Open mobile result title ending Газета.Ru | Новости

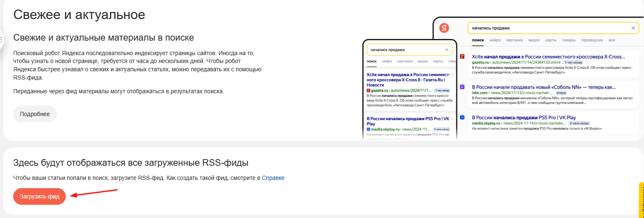[x=408, y=80]
